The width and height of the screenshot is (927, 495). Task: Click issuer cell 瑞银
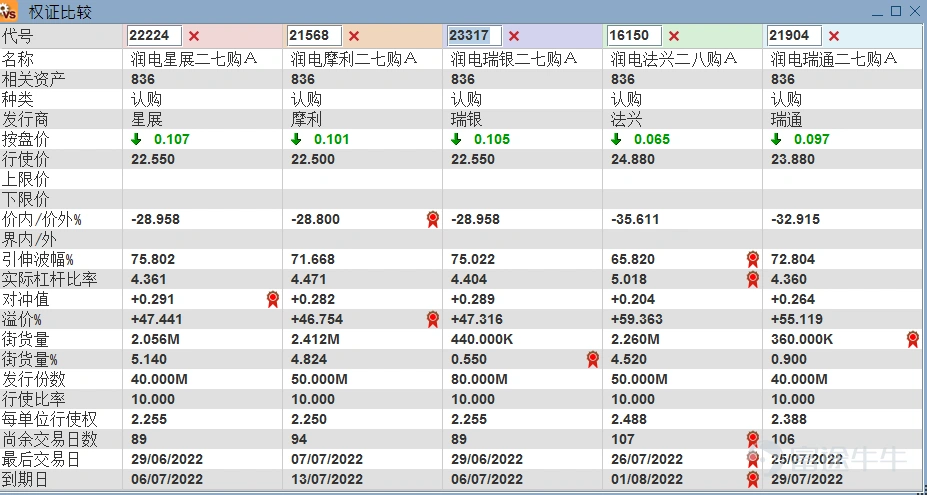466,119
